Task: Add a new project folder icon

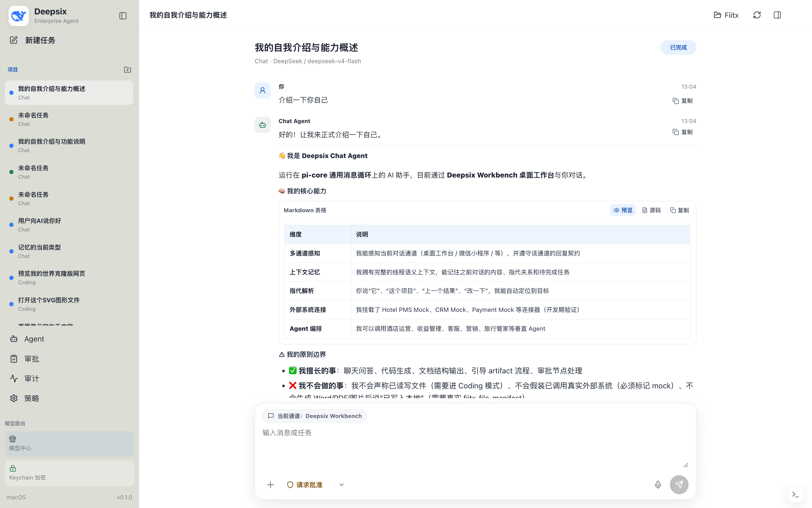Action: click(127, 69)
